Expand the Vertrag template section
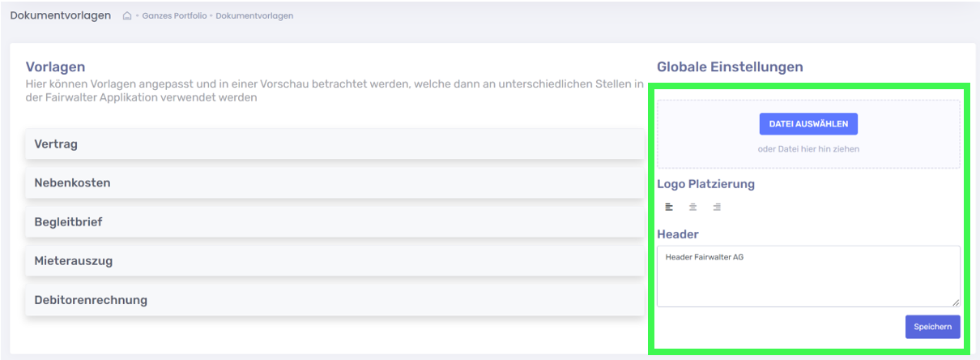The image size is (980, 360). click(x=335, y=144)
